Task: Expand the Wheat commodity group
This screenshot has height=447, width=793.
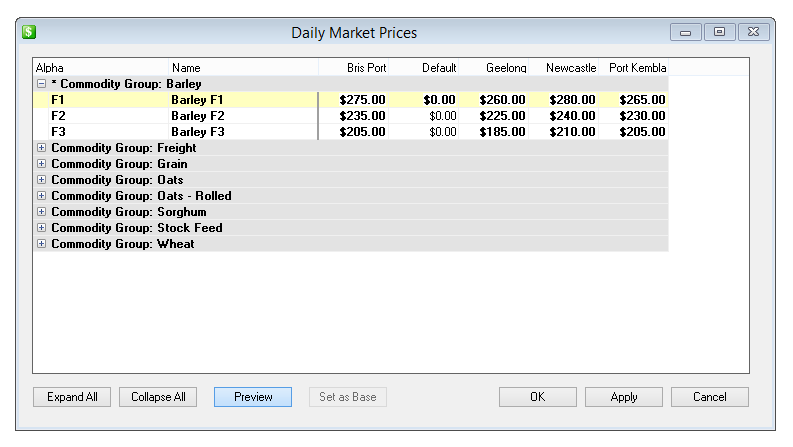Action: point(41,244)
